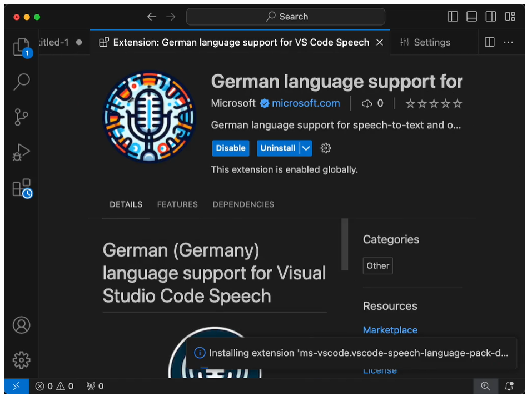Switch to the FEATURES tab
Screen dimensions: 532x401
tap(177, 204)
